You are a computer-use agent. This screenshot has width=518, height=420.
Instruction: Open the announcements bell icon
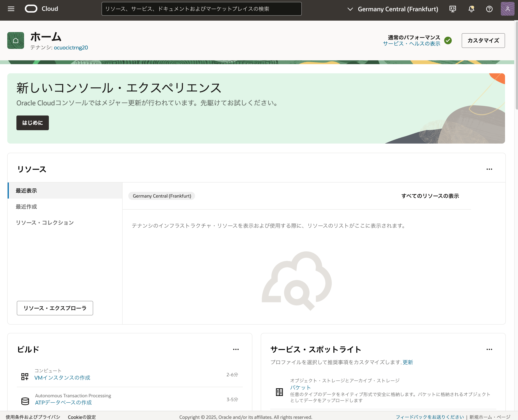[x=471, y=9]
